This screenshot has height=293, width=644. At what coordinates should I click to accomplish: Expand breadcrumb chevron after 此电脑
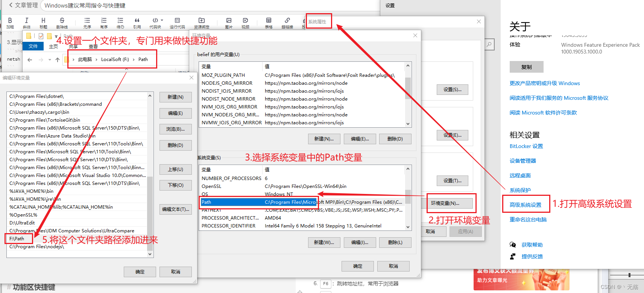(96, 60)
